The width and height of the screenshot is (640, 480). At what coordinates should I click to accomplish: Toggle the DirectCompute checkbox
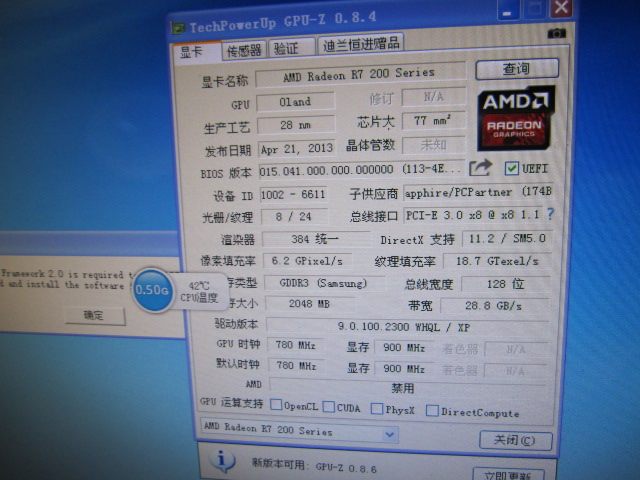432,411
